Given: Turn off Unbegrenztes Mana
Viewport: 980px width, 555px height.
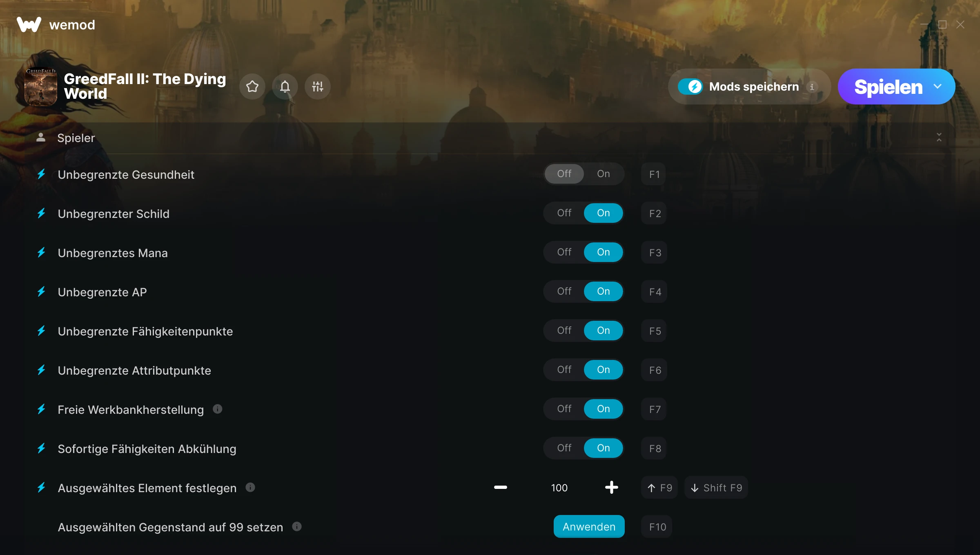Looking at the screenshot, I should point(564,252).
